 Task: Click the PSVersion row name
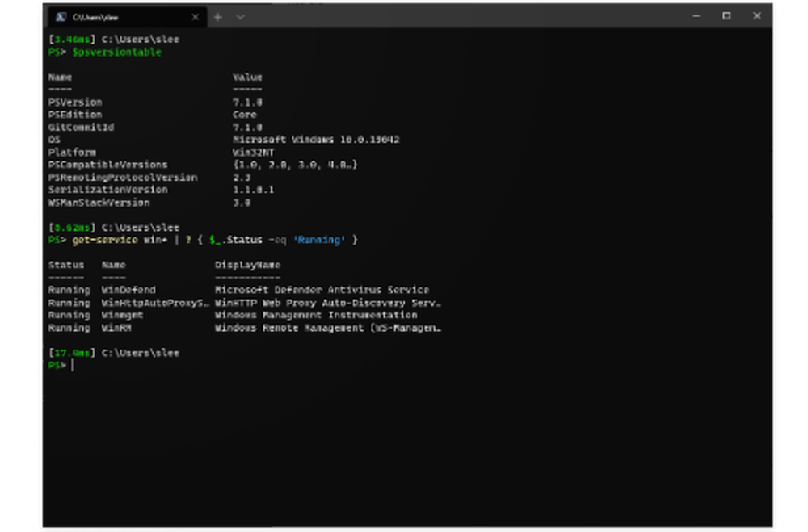pyautogui.click(x=75, y=102)
